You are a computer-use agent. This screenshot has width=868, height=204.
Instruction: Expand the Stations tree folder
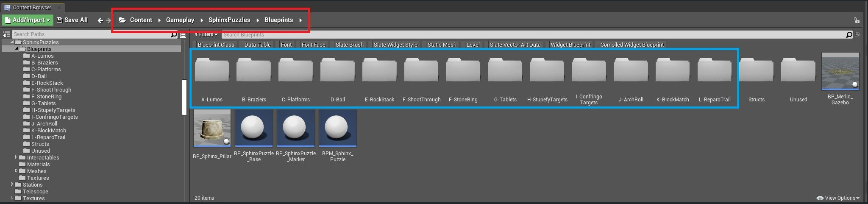click(12, 184)
